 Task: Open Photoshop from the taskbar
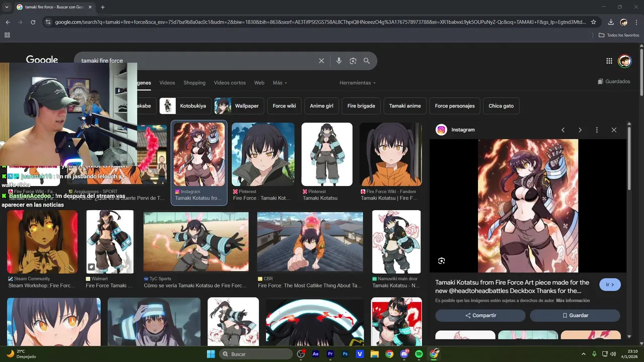[x=345, y=354]
